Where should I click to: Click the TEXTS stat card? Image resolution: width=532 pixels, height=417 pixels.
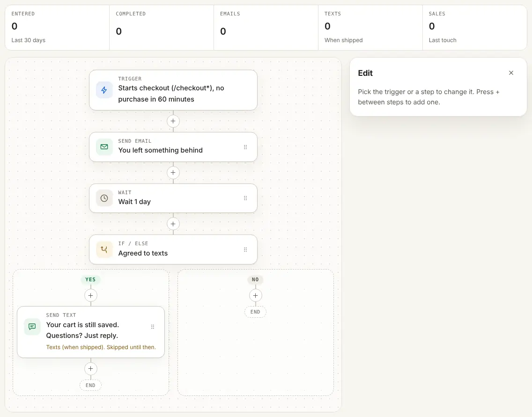tap(370, 28)
